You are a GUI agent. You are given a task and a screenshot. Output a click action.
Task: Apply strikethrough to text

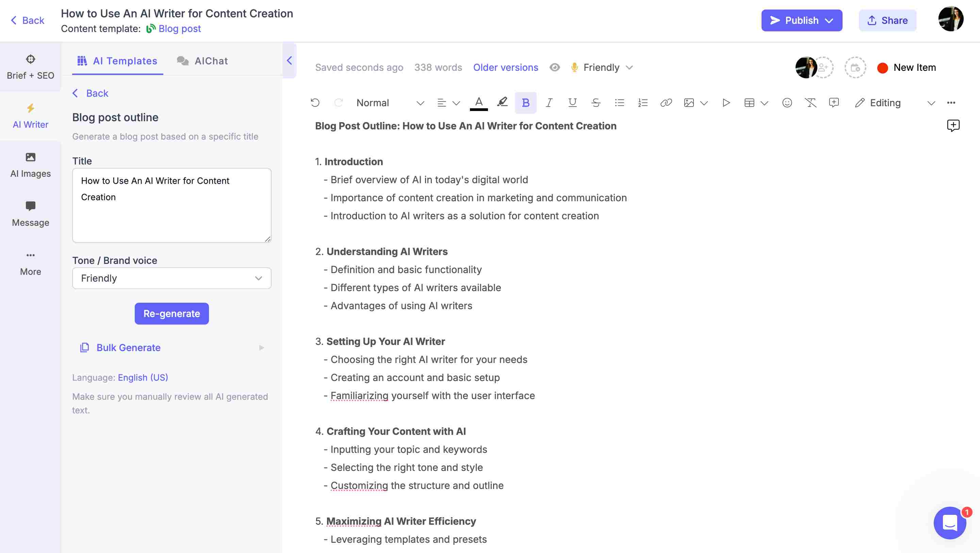596,102
